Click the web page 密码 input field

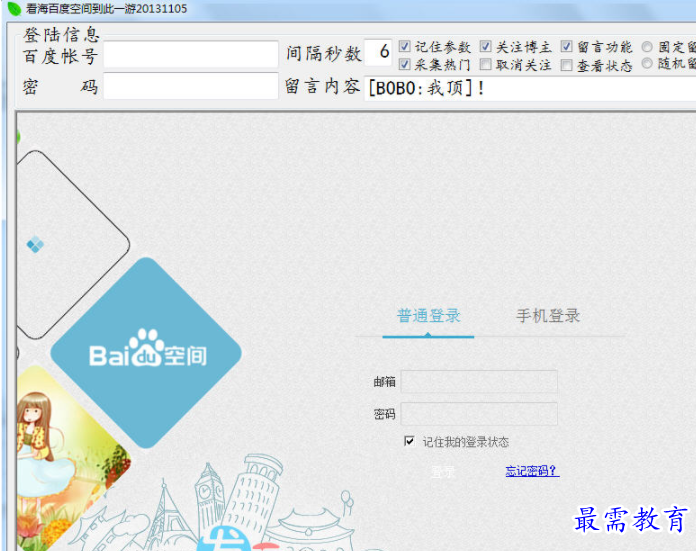click(479, 414)
